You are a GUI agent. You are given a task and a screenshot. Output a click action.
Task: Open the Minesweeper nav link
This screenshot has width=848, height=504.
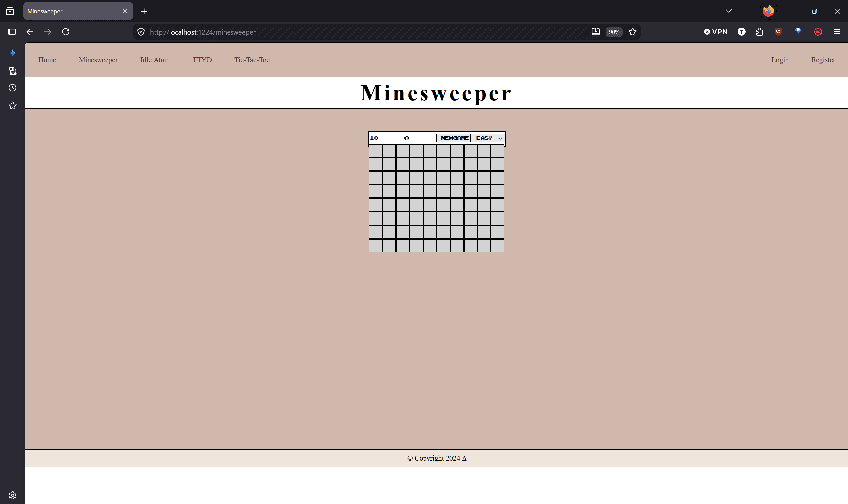click(98, 60)
